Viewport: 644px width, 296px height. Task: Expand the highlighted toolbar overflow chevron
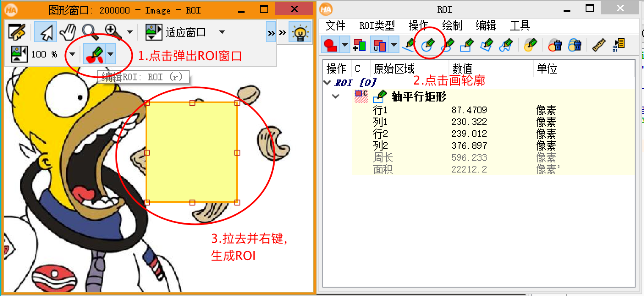tap(271, 33)
